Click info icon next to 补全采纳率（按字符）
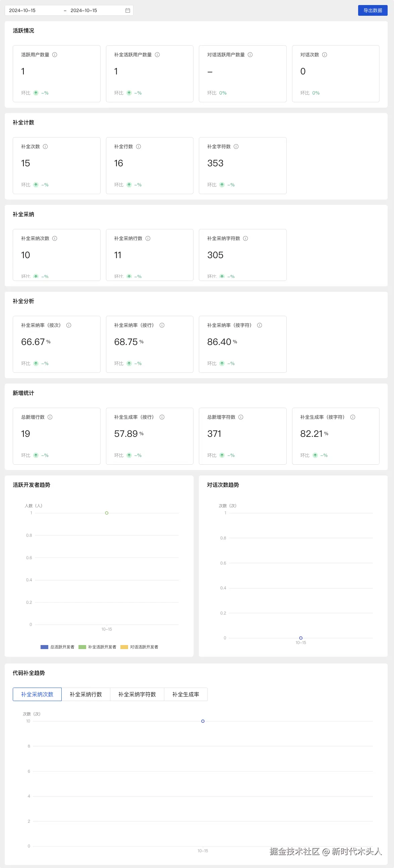The width and height of the screenshot is (394, 868). tap(260, 325)
